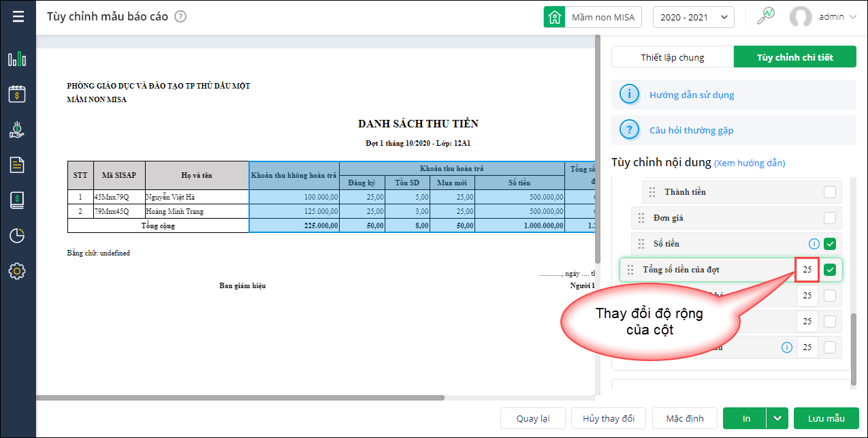Grab the drag handle of Đơn giá

click(x=641, y=218)
